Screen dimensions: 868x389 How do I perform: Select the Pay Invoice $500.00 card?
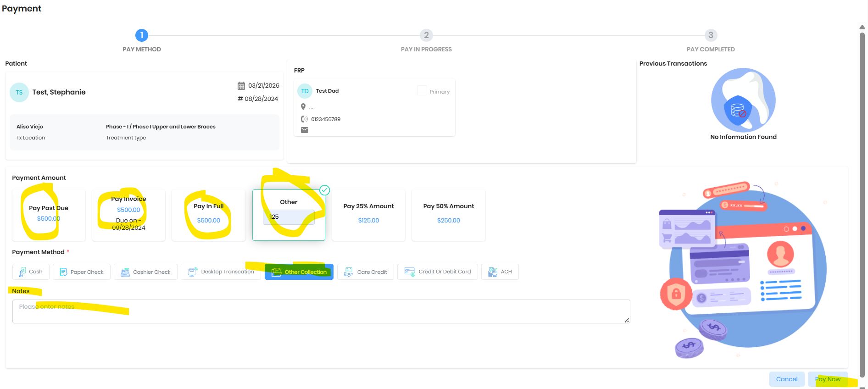pyautogui.click(x=128, y=215)
